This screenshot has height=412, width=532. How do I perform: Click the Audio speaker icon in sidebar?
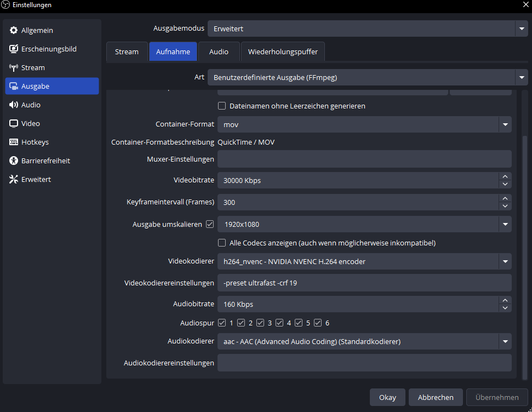coord(14,105)
